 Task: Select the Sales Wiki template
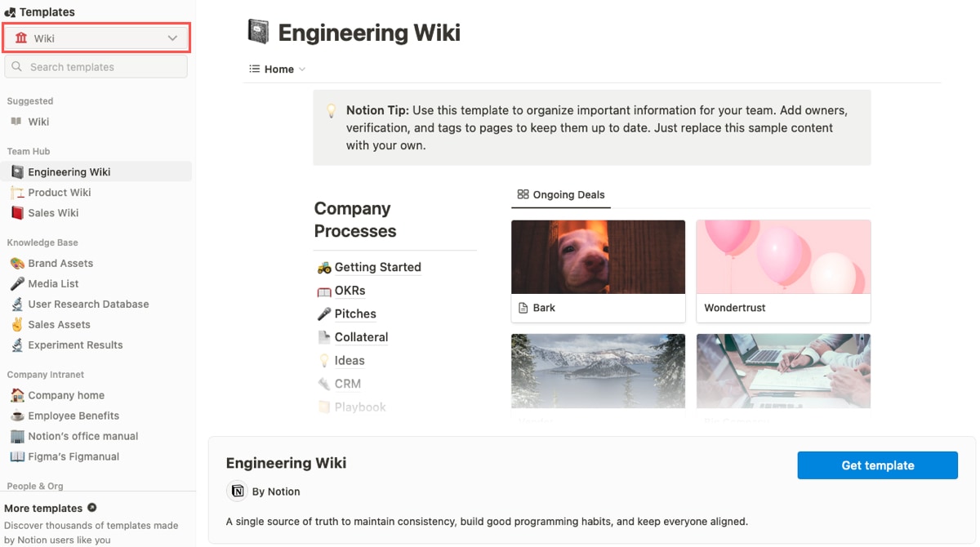pos(54,212)
